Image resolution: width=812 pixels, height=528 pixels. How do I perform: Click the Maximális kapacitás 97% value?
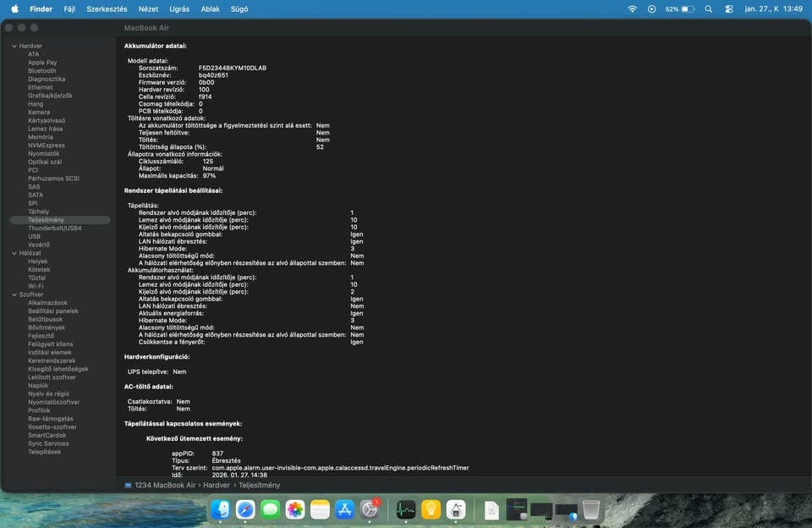[209, 176]
